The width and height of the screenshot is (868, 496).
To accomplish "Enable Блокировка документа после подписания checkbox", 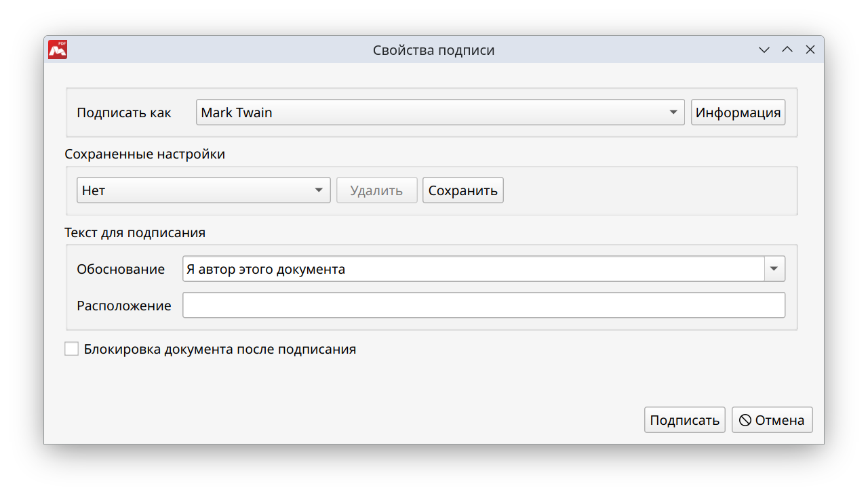I will pyautogui.click(x=72, y=349).
